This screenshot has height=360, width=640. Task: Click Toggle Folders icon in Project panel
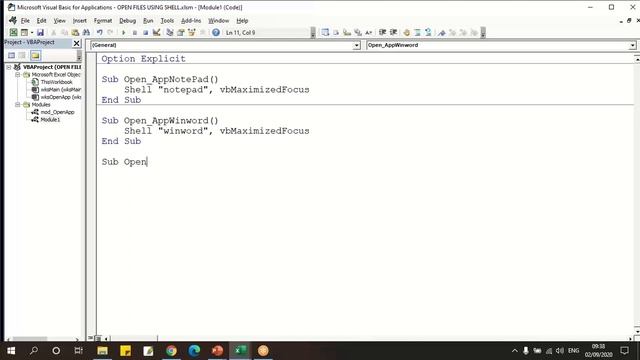[x=35, y=55]
